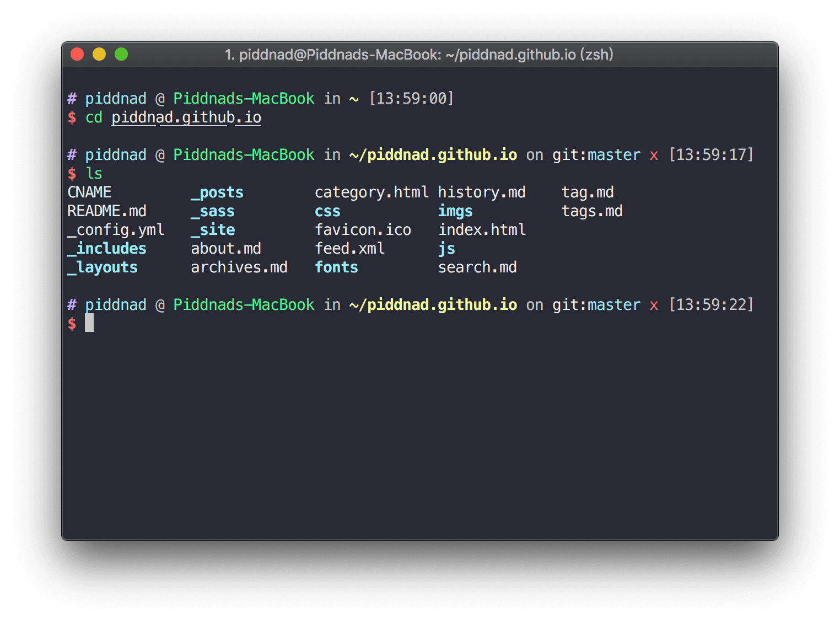Click the favicon.ico file name
840x622 pixels.
click(363, 230)
